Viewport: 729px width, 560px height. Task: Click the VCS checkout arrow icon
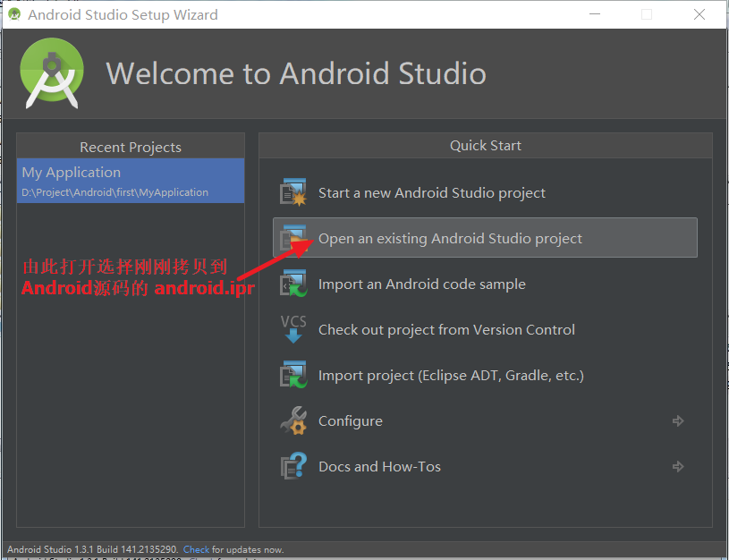pos(293,329)
